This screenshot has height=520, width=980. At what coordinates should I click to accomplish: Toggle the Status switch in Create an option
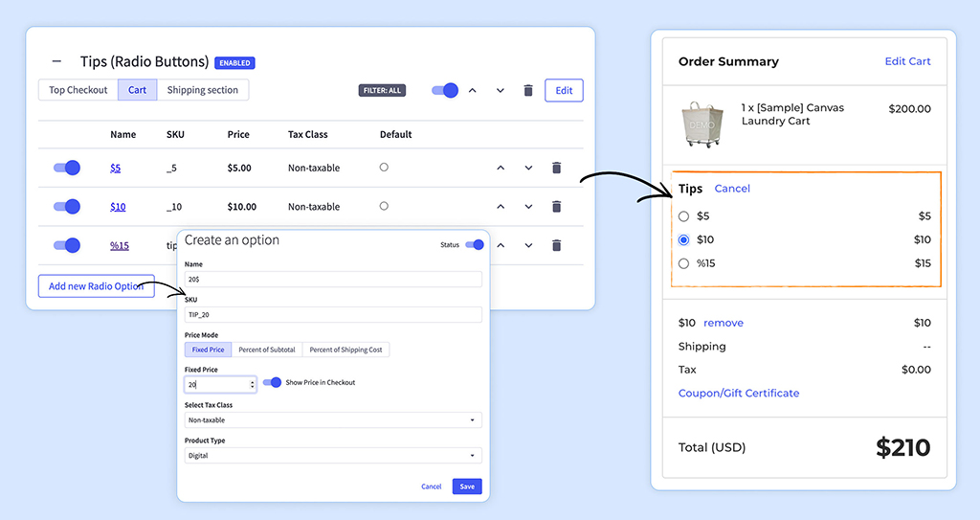click(x=475, y=244)
